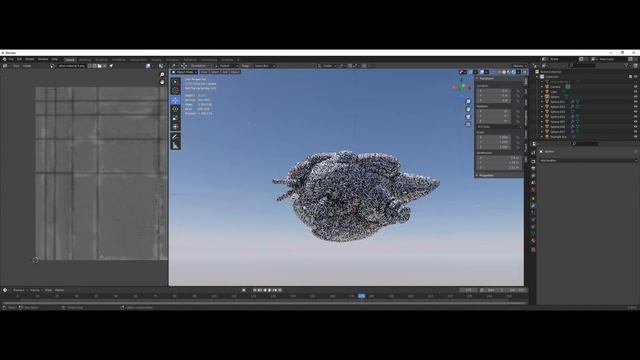Click the open image folder icon
Viewport: 640px width, 360px height.
point(100,66)
